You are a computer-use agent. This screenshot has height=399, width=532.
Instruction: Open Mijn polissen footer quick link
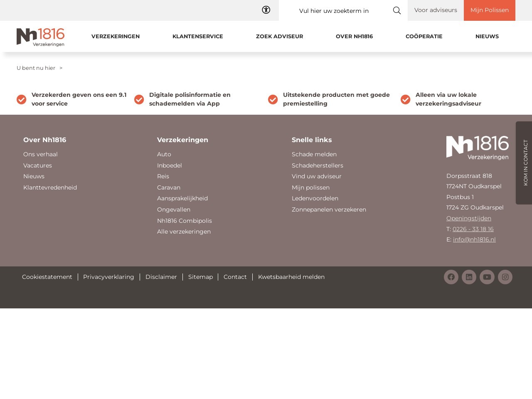tap(310, 188)
